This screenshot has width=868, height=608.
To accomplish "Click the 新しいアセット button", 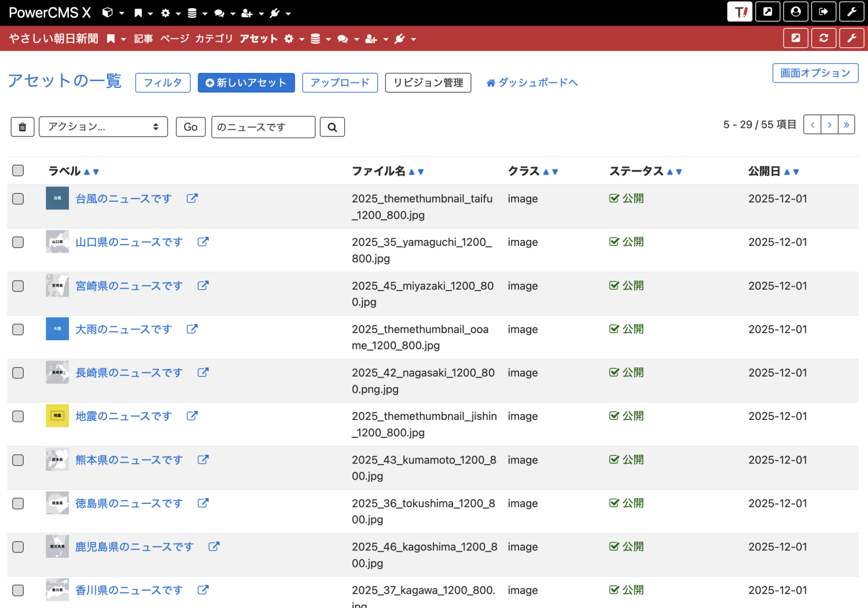I will pyautogui.click(x=246, y=83).
